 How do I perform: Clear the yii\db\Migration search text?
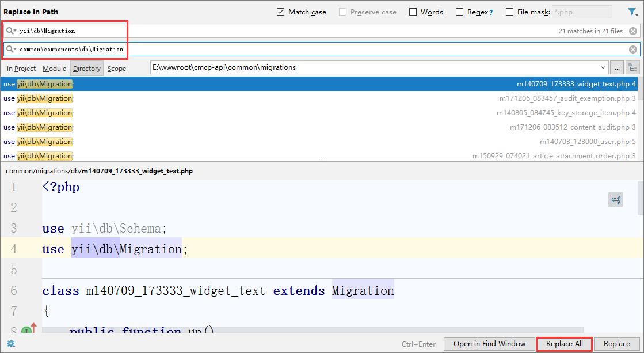(633, 31)
